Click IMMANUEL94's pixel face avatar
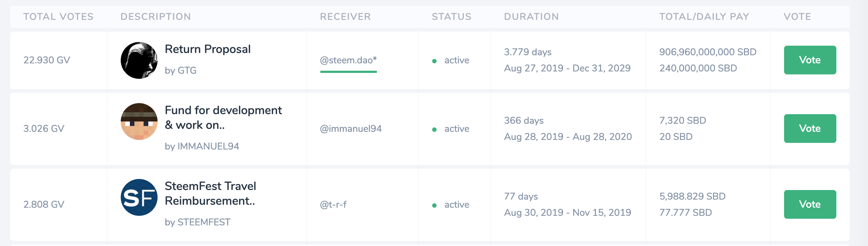Image resolution: width=868 pixels, height=246 pixels. coord(139,122)
